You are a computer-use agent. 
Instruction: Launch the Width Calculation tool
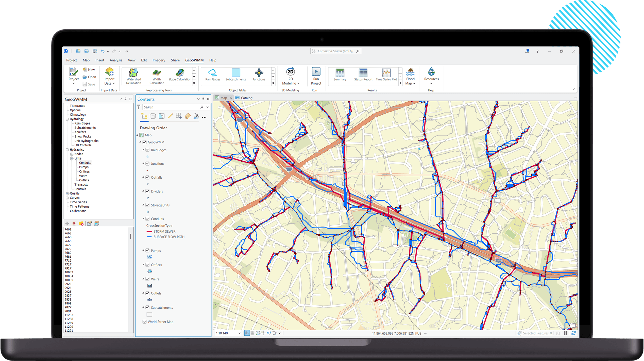pos(156,76)
